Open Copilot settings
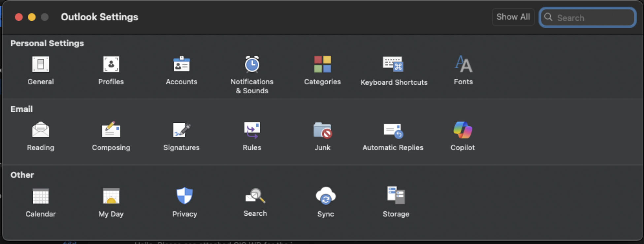Image resolution: width=644 pixels, height=244 pixels. [463, 136]
